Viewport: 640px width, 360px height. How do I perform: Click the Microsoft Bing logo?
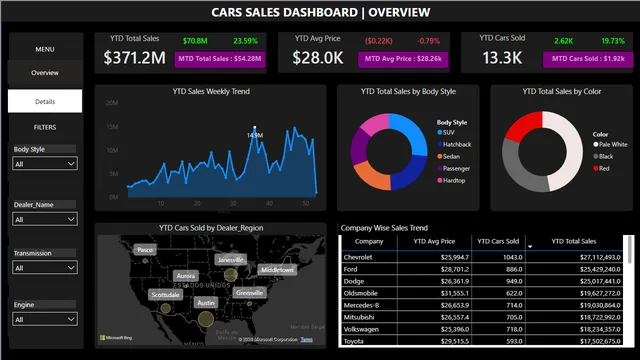[116, 338]
